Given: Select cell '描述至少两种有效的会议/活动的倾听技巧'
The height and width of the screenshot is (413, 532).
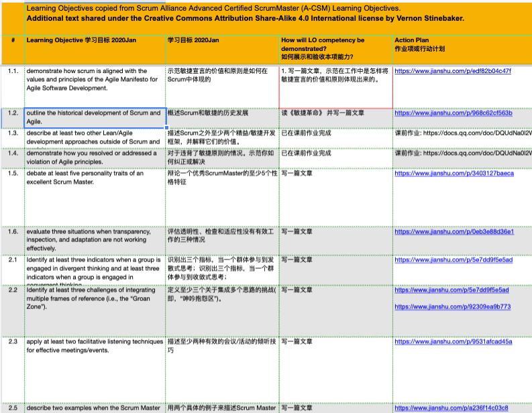Looking at the screenshot, I should [222, 370].
